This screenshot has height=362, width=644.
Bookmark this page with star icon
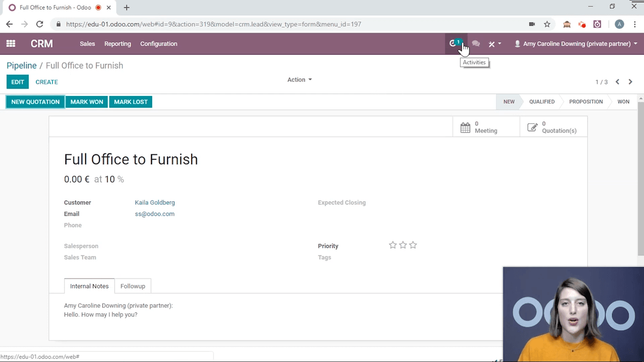click(547, 24)
